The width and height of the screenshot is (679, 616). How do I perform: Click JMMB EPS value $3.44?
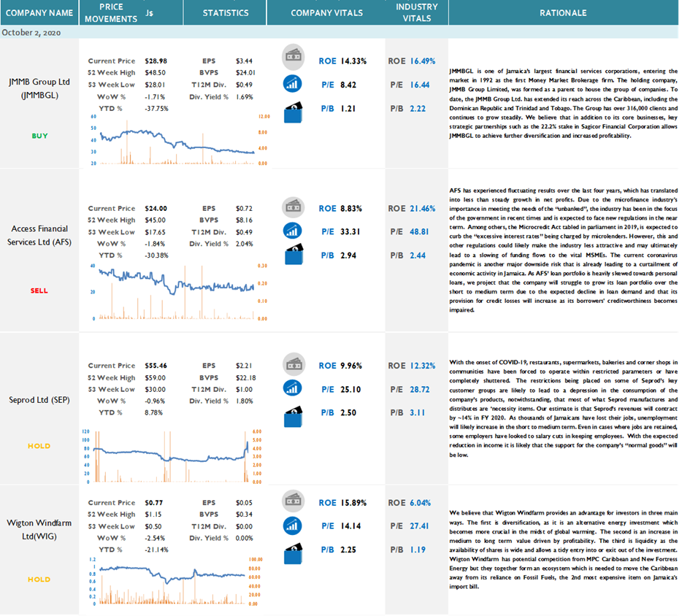coord(245,61)
